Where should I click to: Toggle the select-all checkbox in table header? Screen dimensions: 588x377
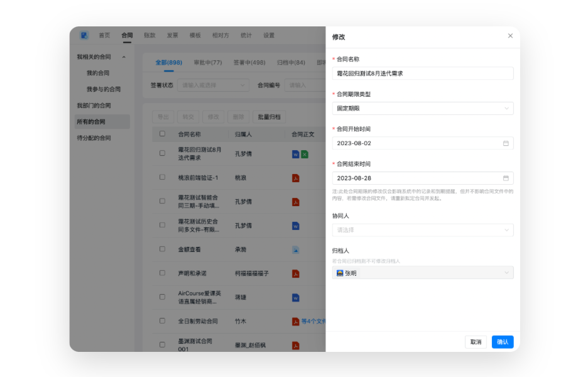[x=163, y=134]
